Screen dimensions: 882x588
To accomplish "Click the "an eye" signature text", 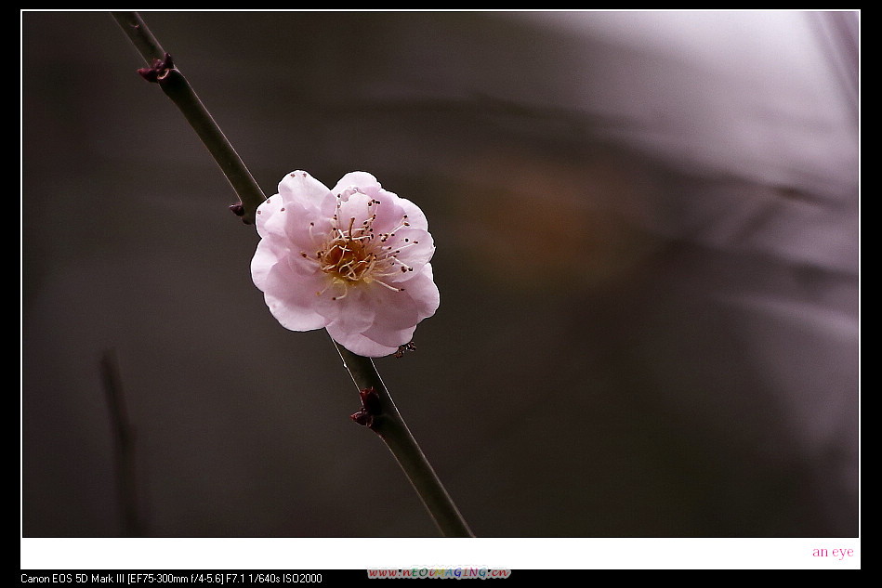I will (833, 552).
